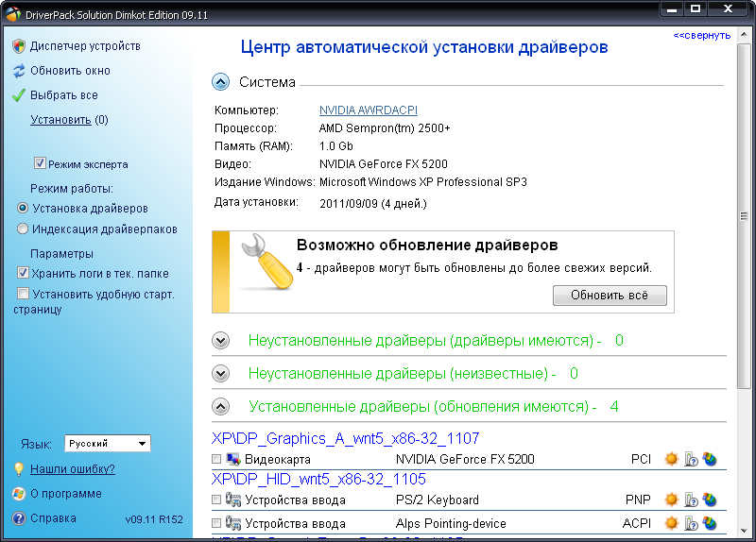This screenshot has height=542, width=756.
Task: Click the vertical scrollbar thumb
Action: pos(744,216)
